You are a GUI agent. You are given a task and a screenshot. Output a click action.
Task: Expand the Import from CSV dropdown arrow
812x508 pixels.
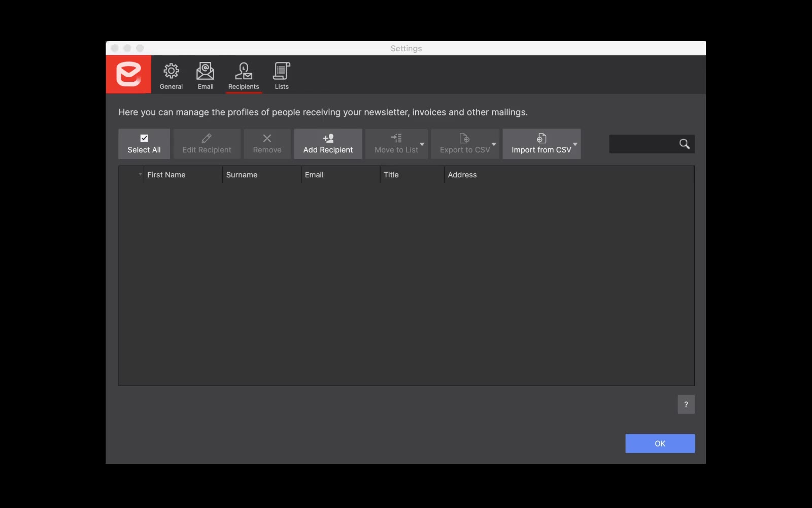[x=575, y=145]
